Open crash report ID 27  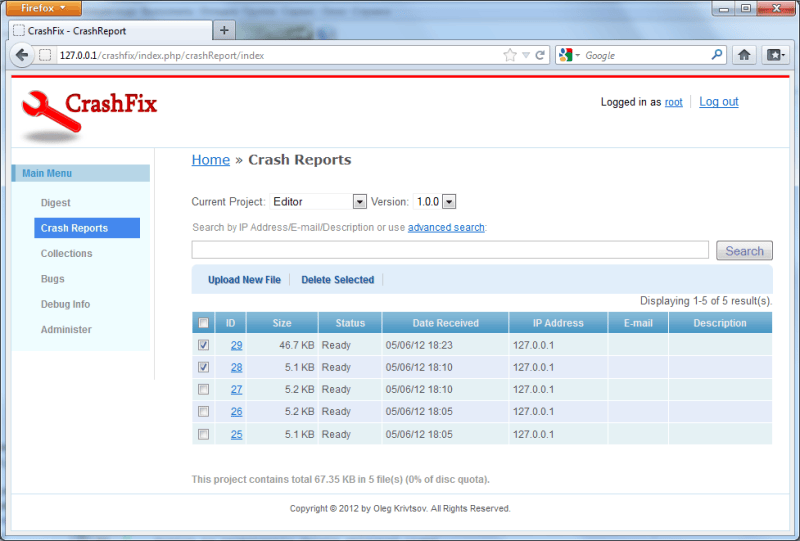(236, 389)
